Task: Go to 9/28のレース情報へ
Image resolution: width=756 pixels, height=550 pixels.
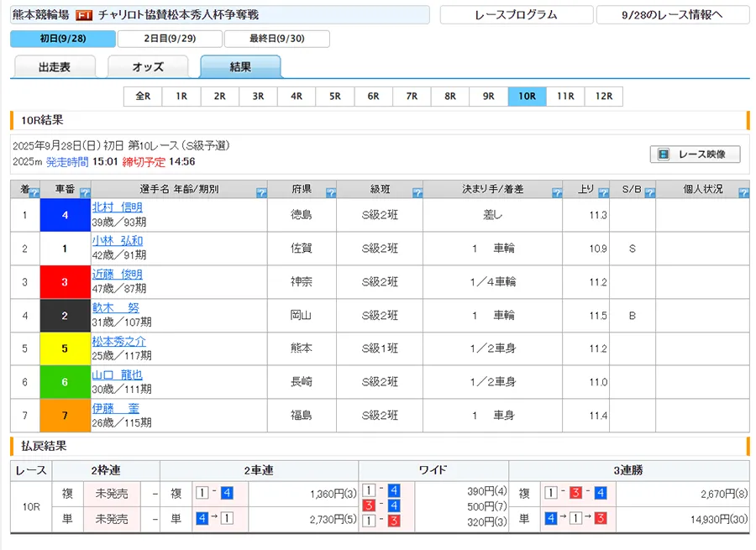Action: (x=672, y=15)
